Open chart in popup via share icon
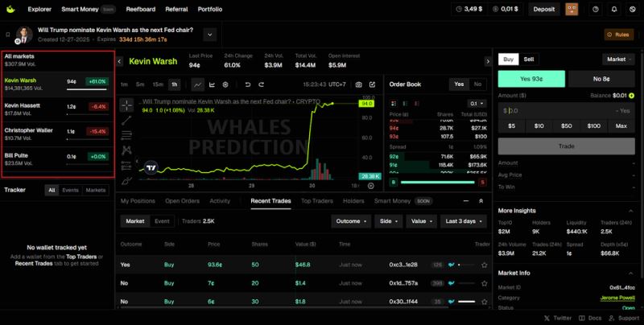This screenshot has height=325, width=644. 372,84
